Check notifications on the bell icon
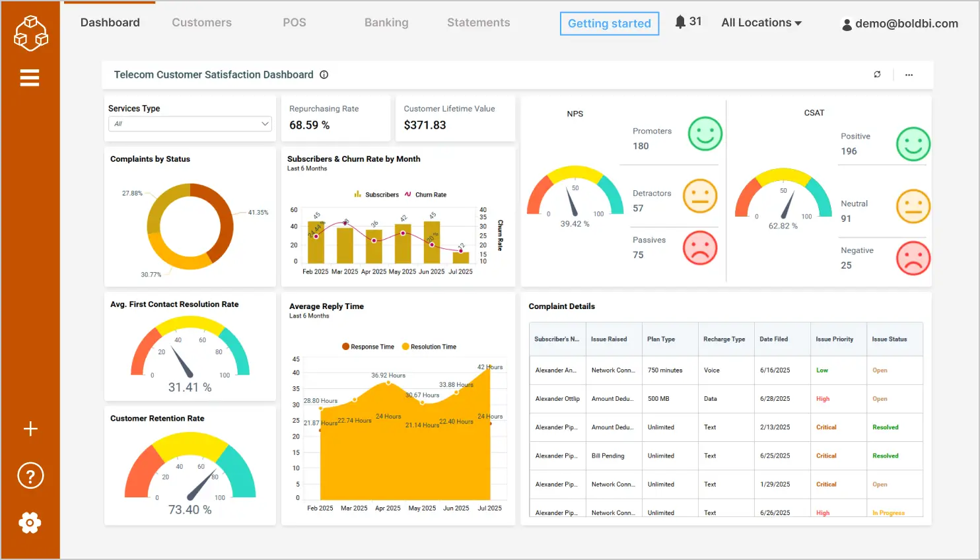The width and height of the screenshot is (980, 560). (x=681, y=20)
